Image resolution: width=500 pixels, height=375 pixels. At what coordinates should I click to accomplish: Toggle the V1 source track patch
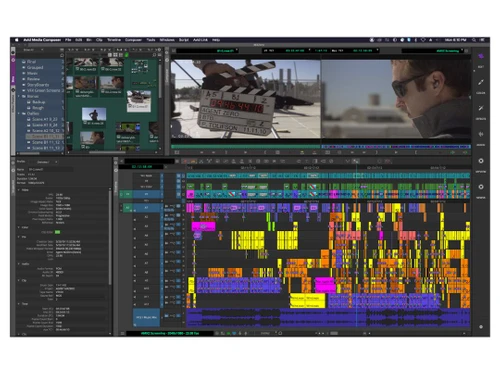point(127,194)
